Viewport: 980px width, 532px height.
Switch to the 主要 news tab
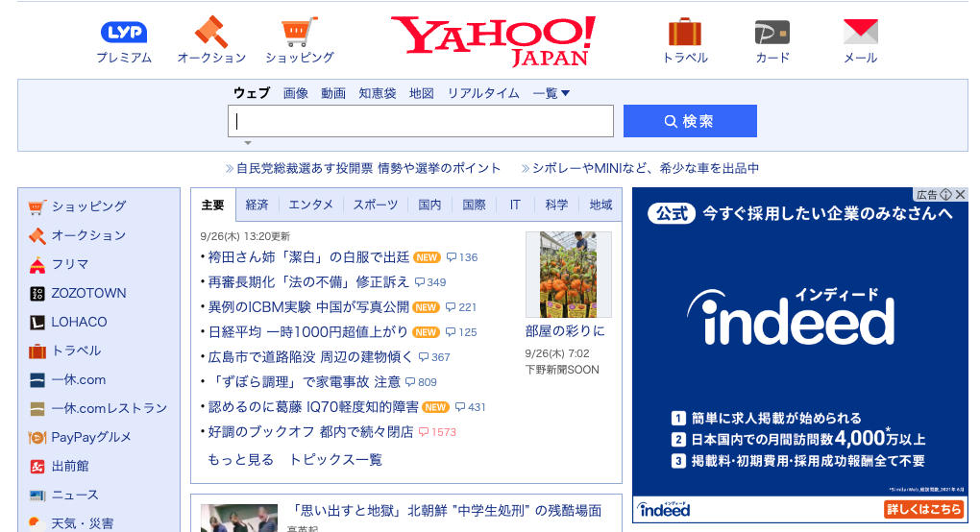coord(213,205)
